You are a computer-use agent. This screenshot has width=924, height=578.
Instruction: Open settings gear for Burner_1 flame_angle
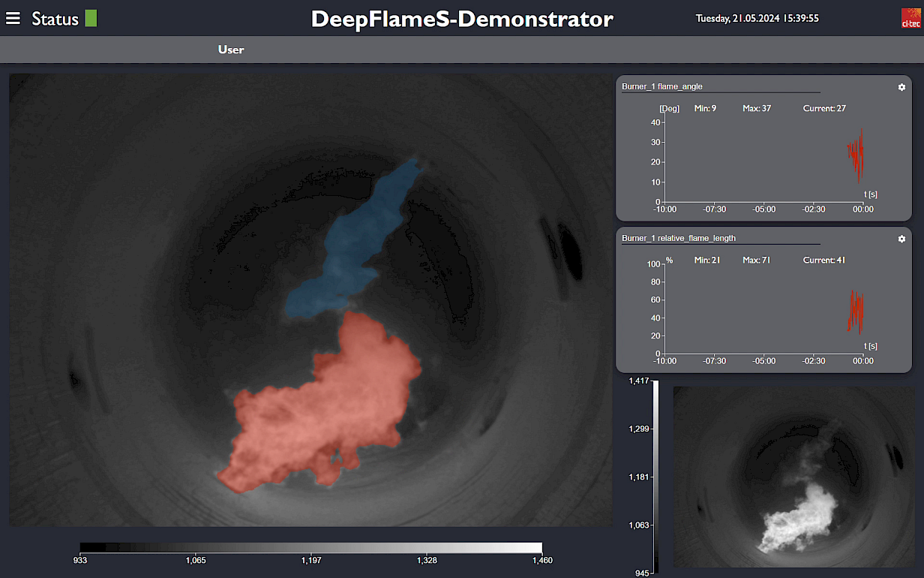pos(901,87)
